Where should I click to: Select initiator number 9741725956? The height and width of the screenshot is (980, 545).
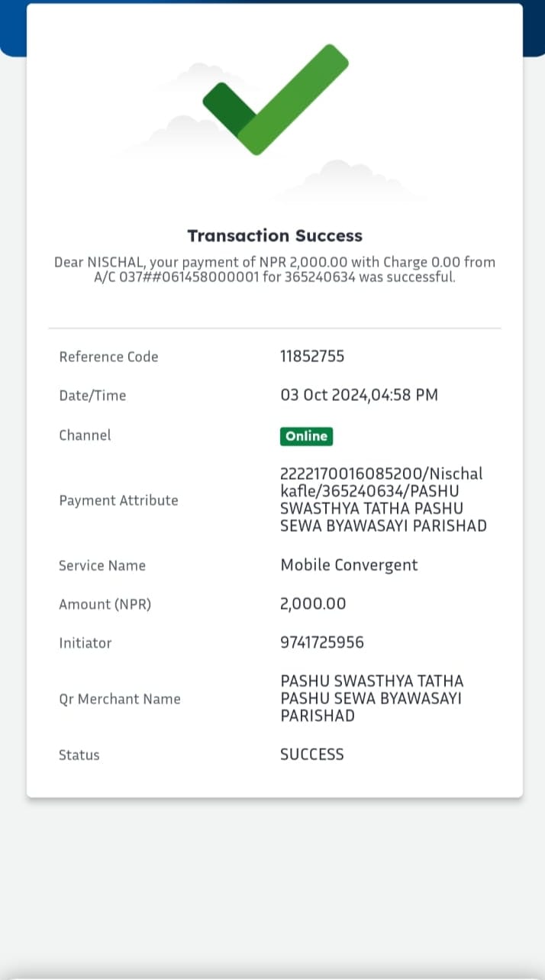[322, 642]
